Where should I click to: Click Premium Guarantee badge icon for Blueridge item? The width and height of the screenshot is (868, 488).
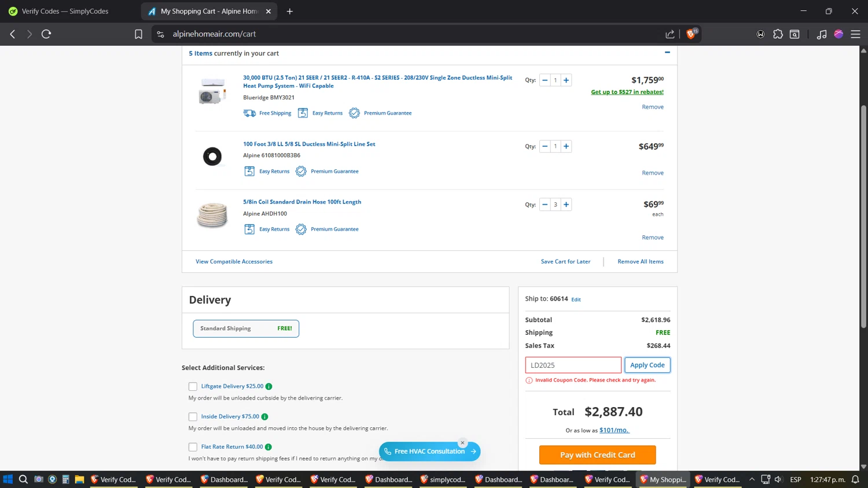354,113
